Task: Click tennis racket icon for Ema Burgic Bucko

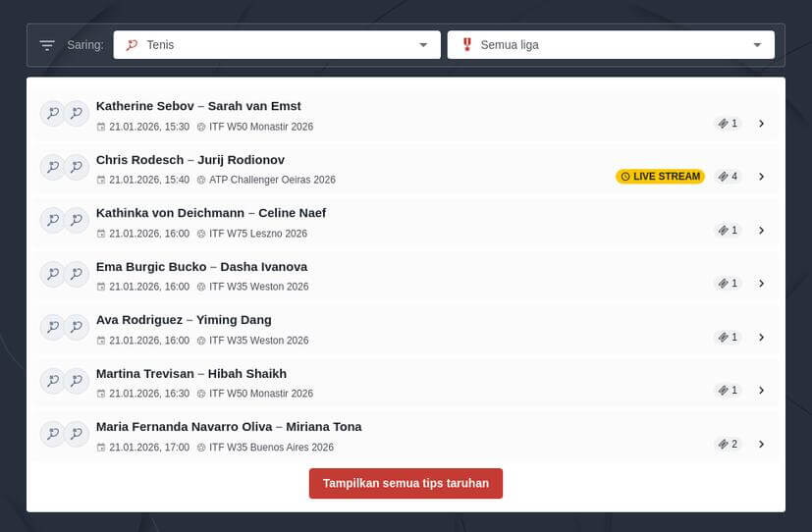Action: click(52, 274)
